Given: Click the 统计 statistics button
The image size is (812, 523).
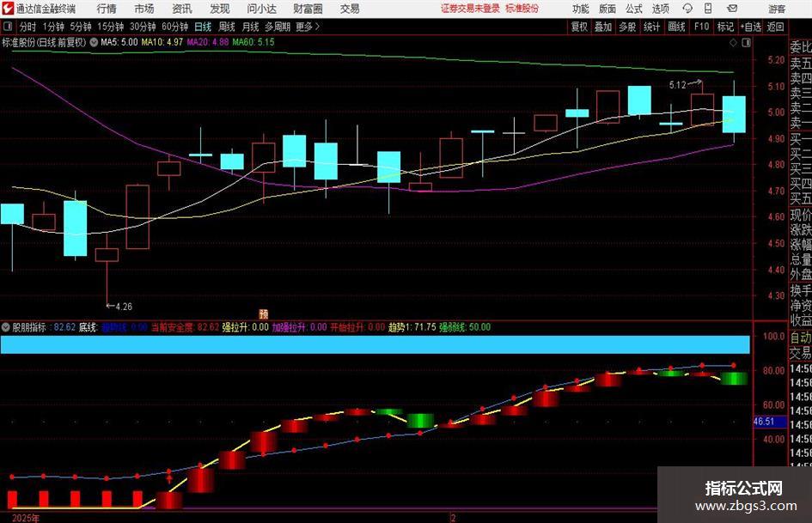Looking at the screenshot, I should (651, 27).
